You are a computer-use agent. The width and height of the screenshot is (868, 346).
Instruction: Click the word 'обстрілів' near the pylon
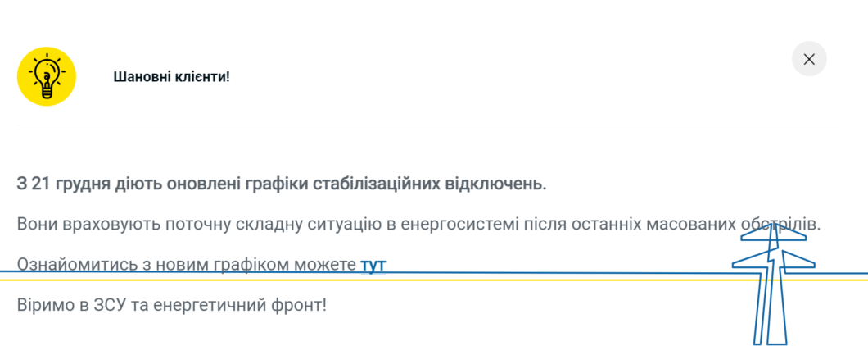click(780, 225)
